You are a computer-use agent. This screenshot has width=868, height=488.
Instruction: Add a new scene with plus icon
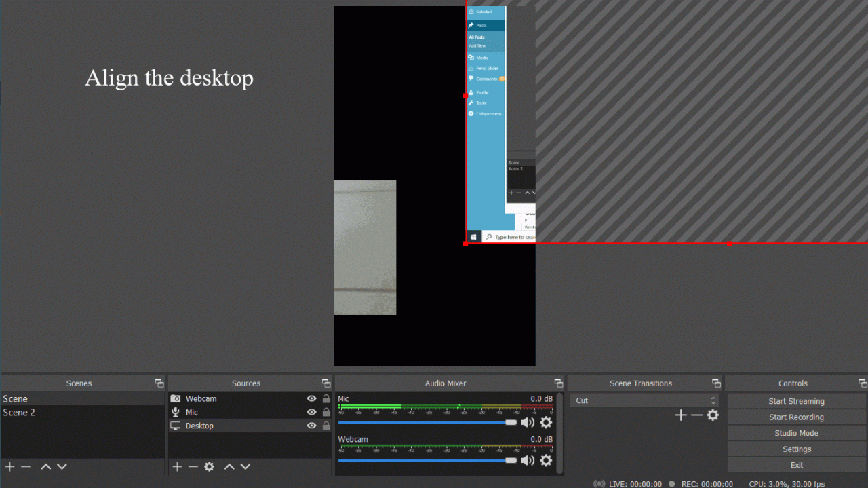tap(9, 466)
